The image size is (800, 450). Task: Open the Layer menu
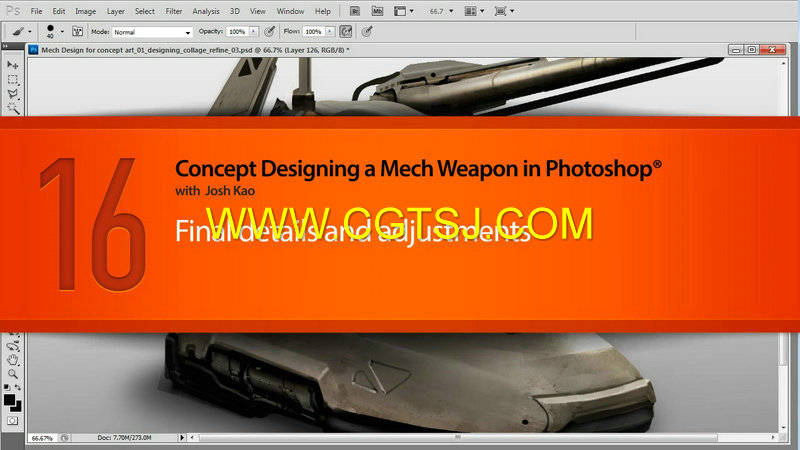point(115,11)
